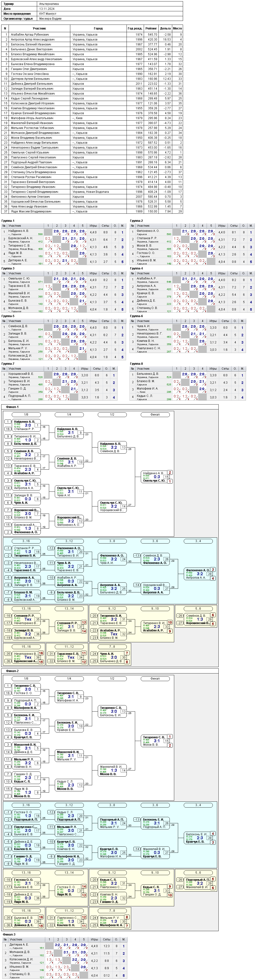This screenshot has height=980, width=257.
Task: Click the "Группа-8" heading
Action: (136, 364)
